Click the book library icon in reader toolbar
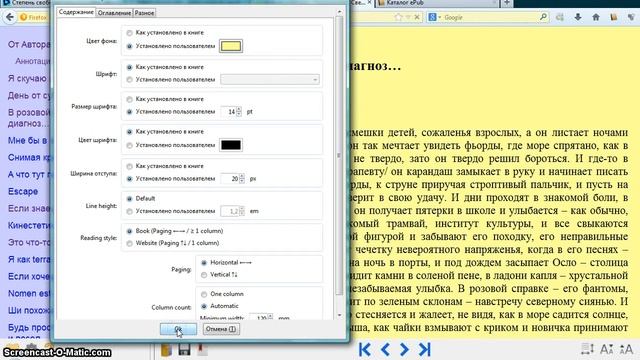Viewport: 640px width, 360px height. (166, 350)
